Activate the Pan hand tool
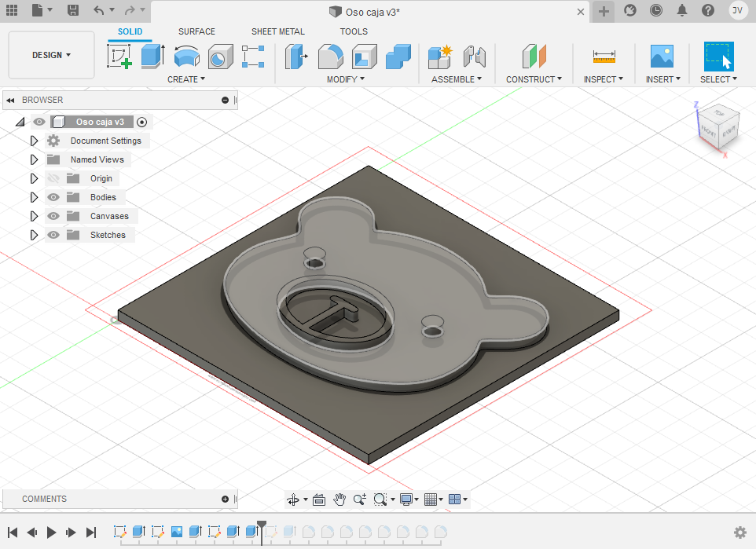This screenshot has width=756, height=549. click(x=339, y=500)
